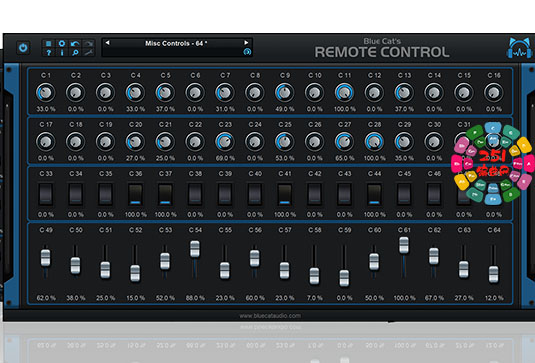
Task: Toggle the C 43 switch
Action: pos(344,194)
